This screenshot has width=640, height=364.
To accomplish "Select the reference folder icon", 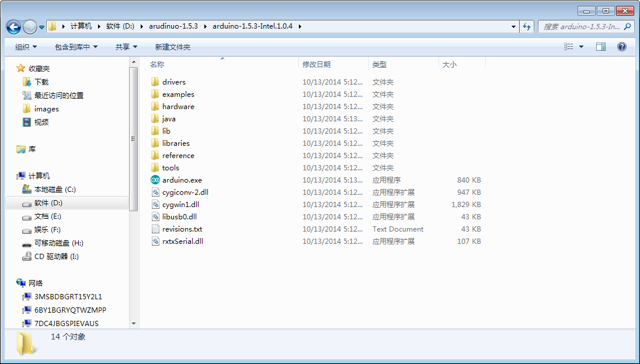I will tap(155, 155).
